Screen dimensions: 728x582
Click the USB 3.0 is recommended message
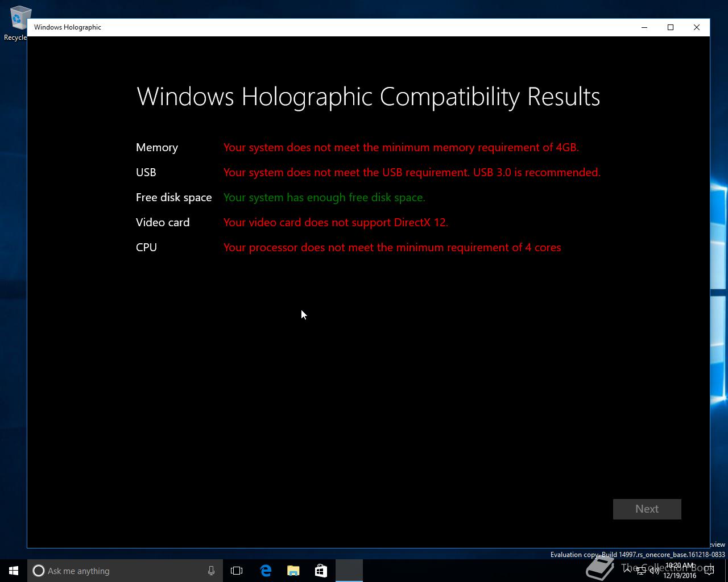[x=412, y=172]
